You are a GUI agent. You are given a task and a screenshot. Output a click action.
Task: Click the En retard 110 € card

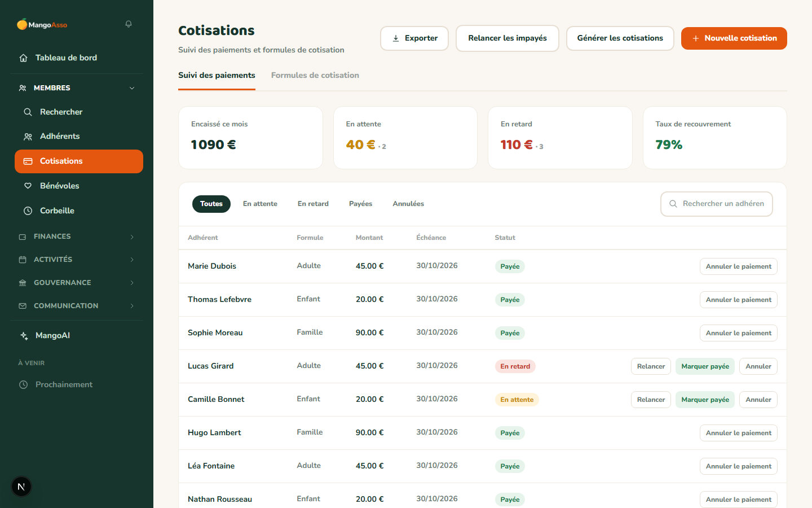(560, 138)
